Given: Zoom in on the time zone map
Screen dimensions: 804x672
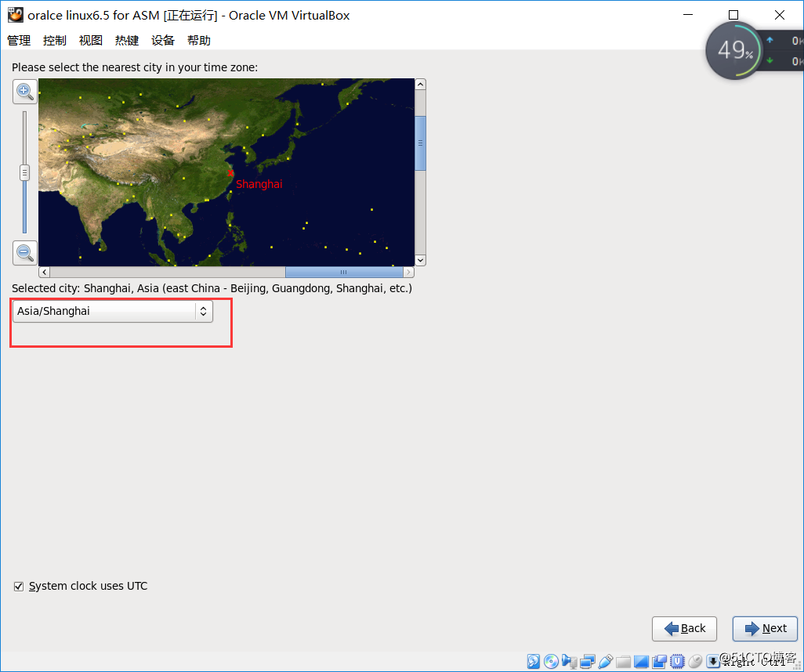Looking at the screenshot, I should click(24, 92).
